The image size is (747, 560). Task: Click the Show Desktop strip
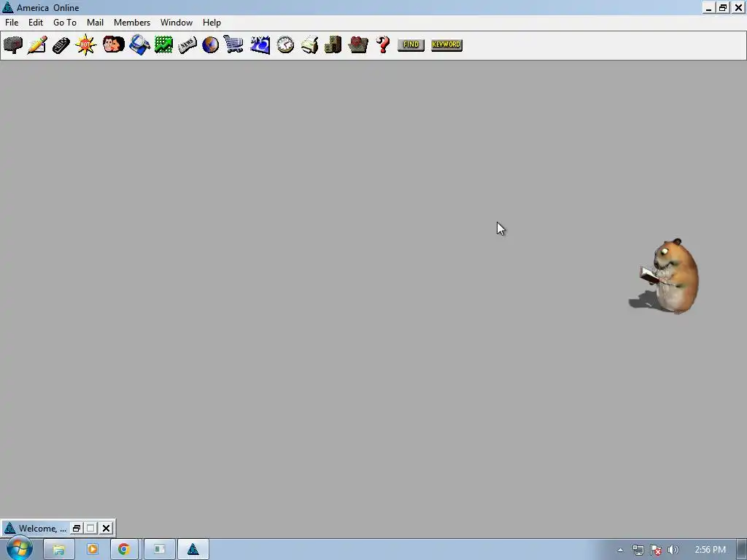coord(742,550)
